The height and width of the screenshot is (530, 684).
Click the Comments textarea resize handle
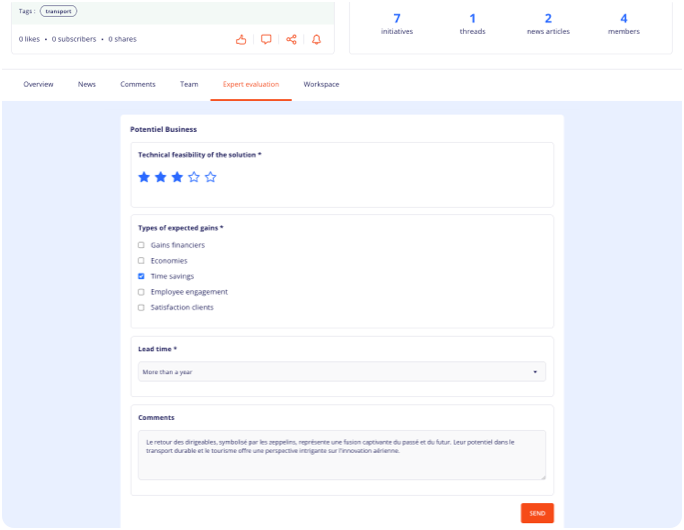543,477
